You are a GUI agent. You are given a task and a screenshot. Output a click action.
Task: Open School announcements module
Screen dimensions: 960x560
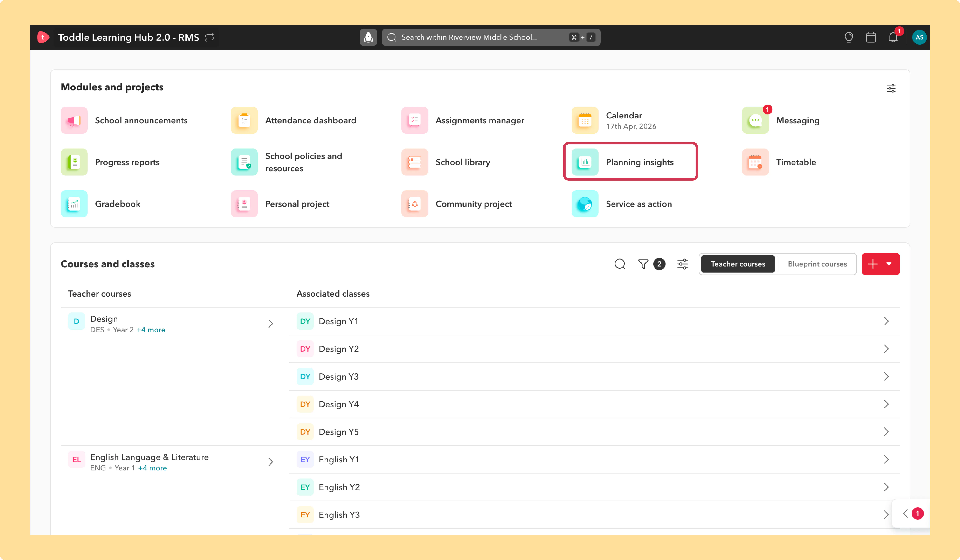[124, 120]
